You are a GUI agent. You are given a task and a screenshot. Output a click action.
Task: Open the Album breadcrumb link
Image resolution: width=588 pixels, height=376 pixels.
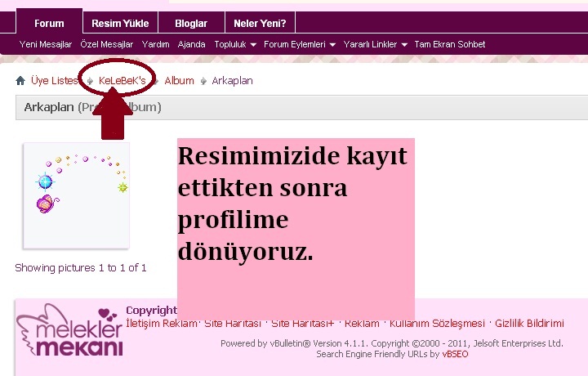click(x=179, y=80)
